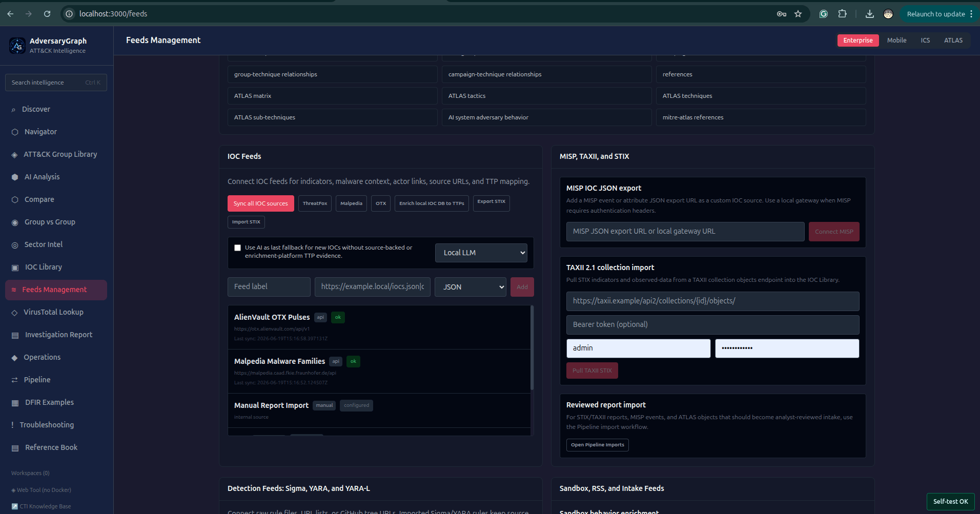Image resolution: width=980 pixels, height=514 pixels.
Task: Switch to ICS domain tab
Action: coord(925,40)
